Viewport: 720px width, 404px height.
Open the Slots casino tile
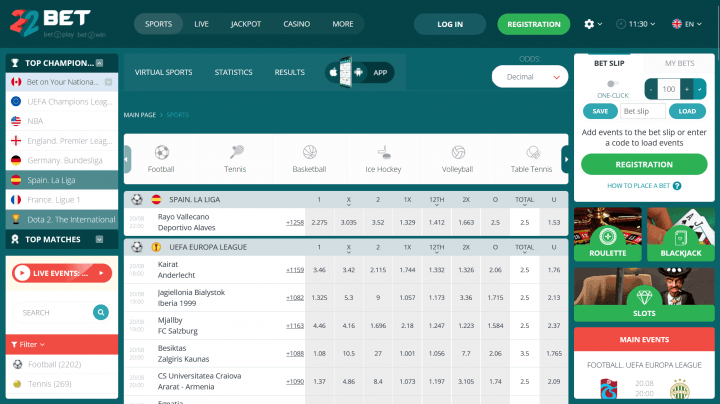tap(644, 295)
